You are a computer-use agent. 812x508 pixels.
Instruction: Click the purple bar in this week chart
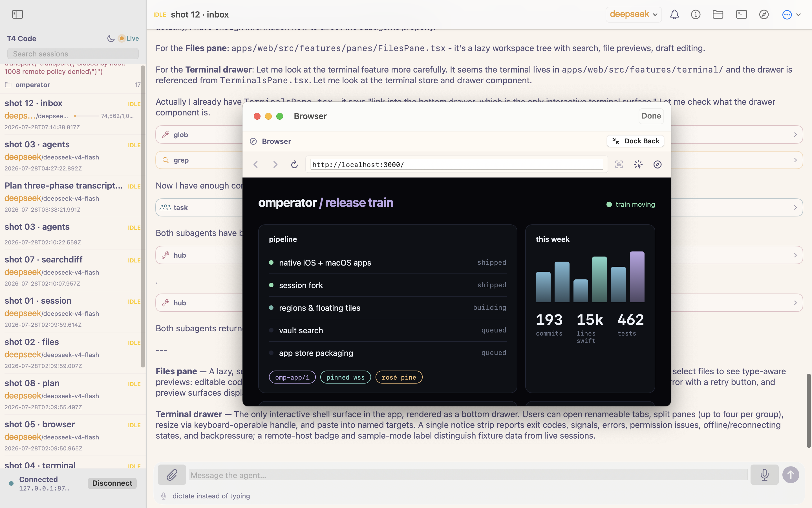pos(637,277)
